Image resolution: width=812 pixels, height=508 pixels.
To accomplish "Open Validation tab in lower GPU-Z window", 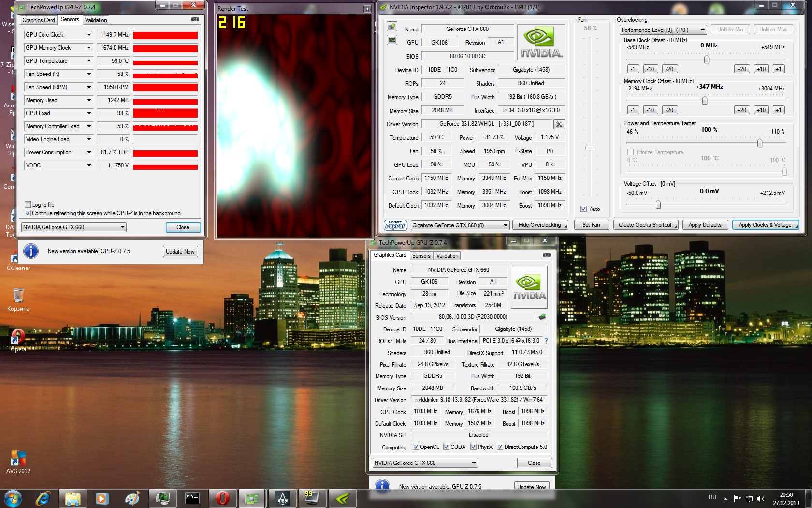I will pyautogui.click(x=447, y=256).
